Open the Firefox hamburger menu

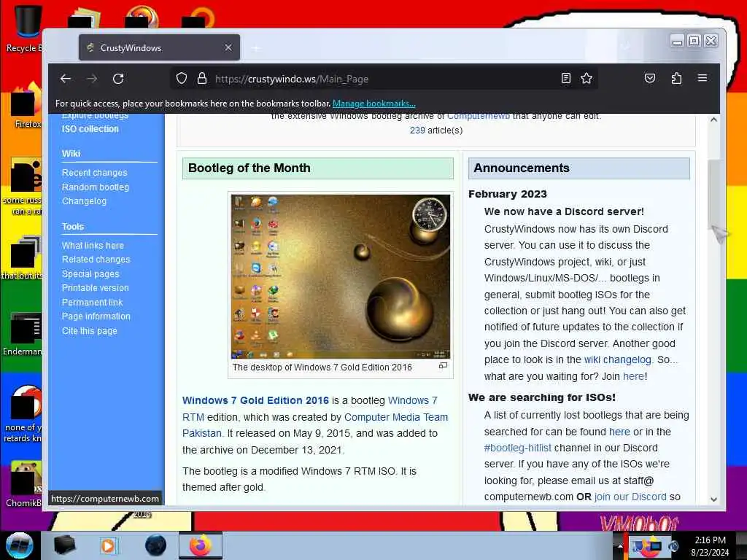(x=703, y=77)
